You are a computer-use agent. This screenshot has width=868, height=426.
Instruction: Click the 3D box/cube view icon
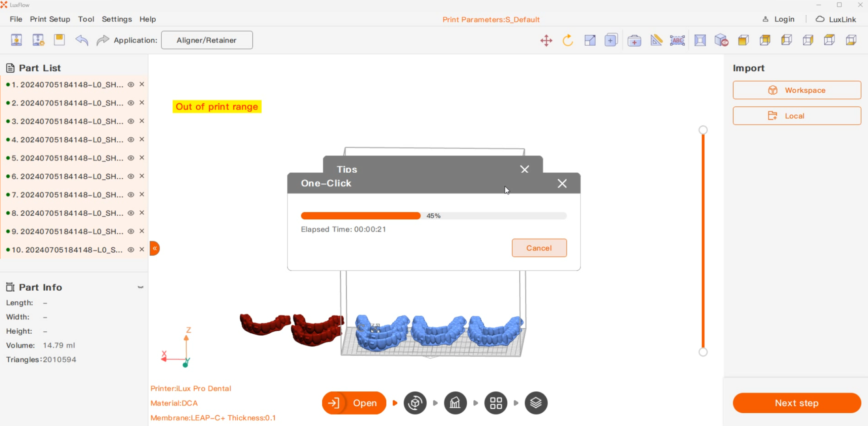(x=721, y=41)
